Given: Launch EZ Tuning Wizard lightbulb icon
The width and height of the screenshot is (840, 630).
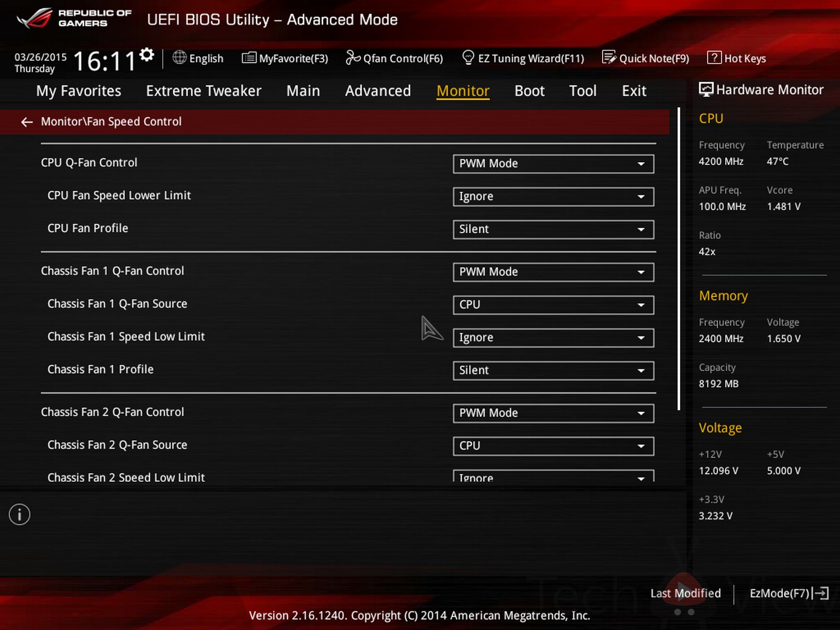Looking at the screenshot, I should (468, 57).
